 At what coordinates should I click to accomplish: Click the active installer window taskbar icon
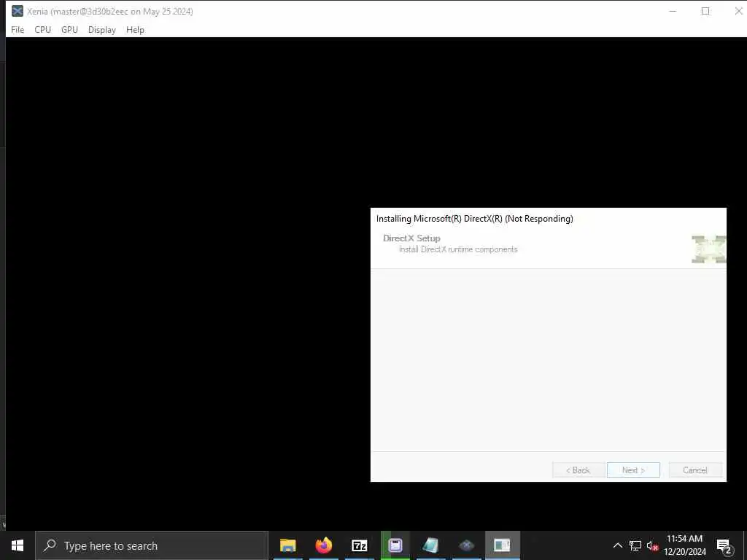(502, 545)
